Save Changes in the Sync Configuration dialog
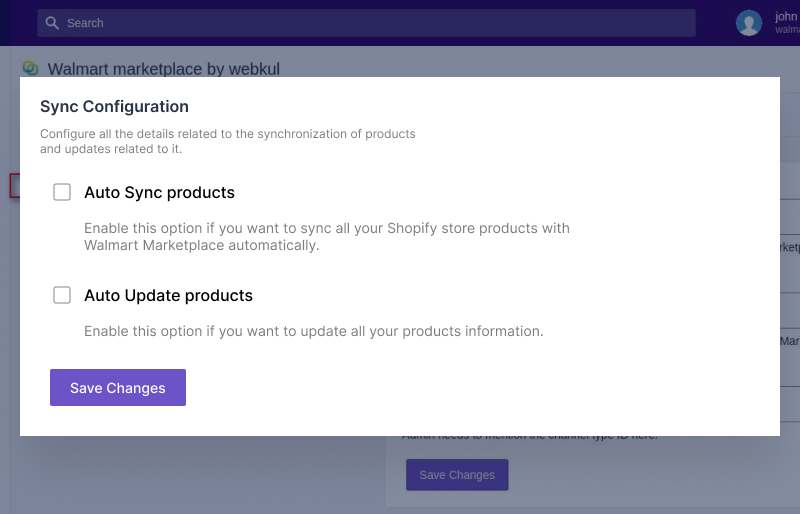800x514 pixels. (x=118, y=388)
